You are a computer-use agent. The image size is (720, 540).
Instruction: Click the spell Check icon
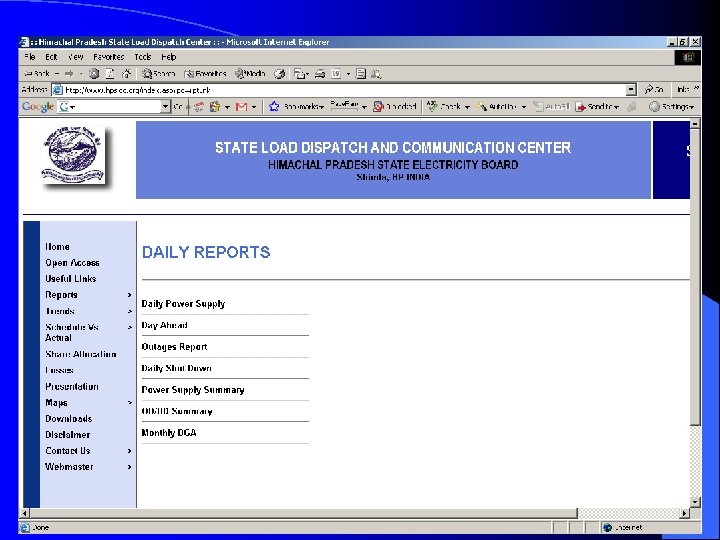[432, 106]
